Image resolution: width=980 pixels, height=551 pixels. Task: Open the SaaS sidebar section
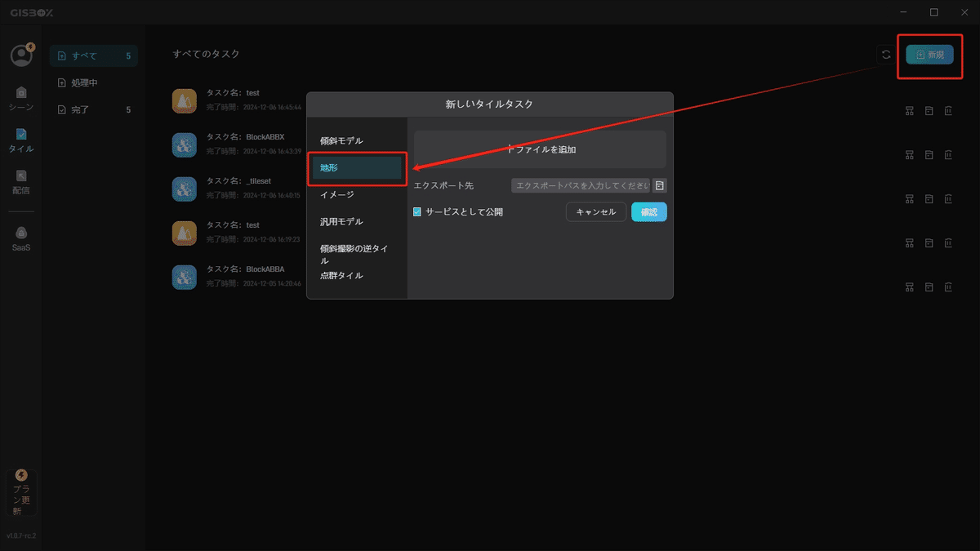coord(21,238)
